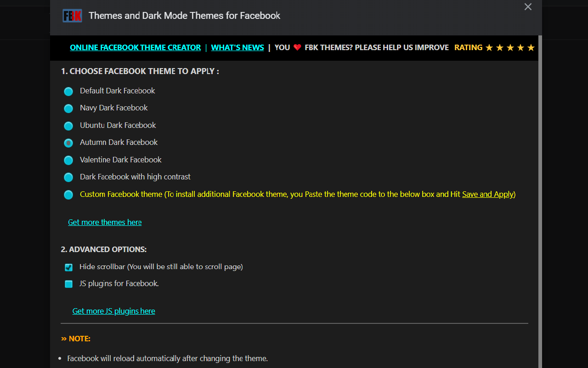588x368 pixels.
Task: Click the third rating star
Action: pos(510,48)
